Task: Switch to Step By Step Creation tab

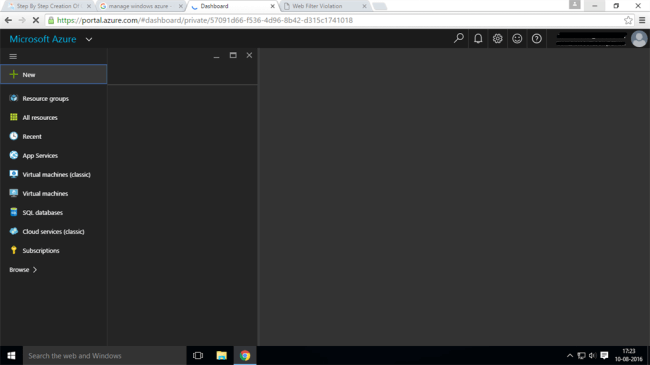Action: click(x=48, y=6)
